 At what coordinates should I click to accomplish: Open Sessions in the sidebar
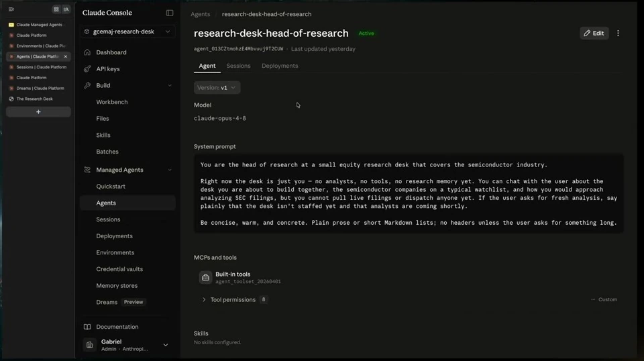click(x=127, y=219)
